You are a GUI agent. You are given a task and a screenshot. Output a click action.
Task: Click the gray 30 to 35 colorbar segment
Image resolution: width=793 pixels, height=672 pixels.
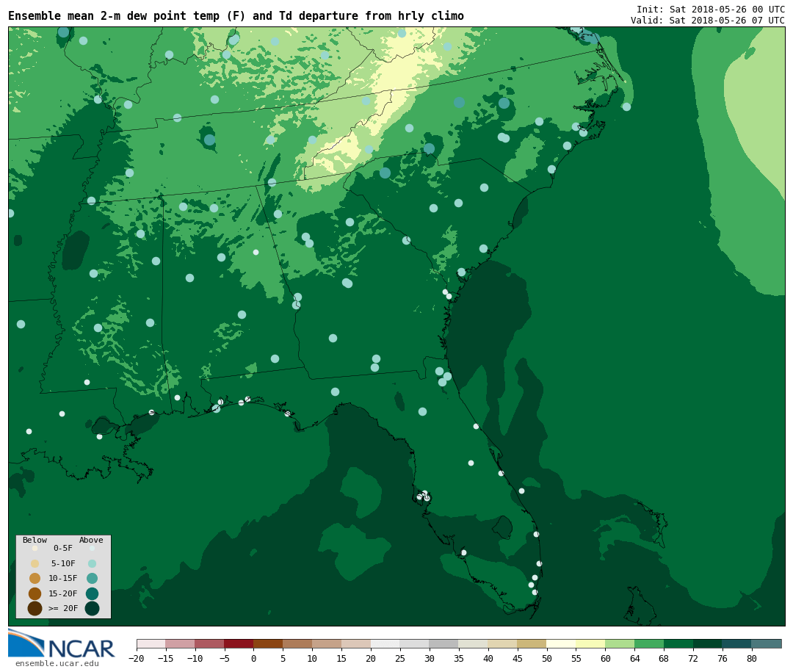443,643
